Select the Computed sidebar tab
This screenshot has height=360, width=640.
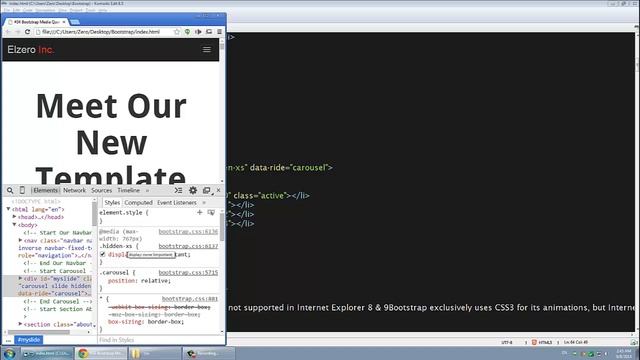138,203
